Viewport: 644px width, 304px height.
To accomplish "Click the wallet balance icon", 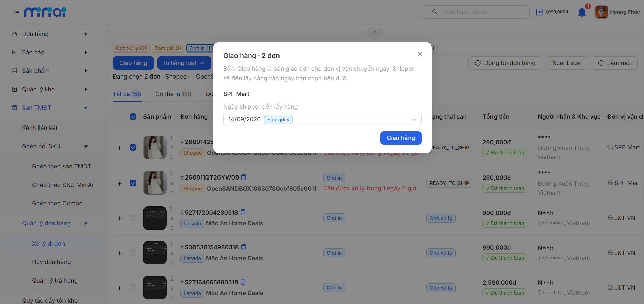I will [x=540, y=12].
